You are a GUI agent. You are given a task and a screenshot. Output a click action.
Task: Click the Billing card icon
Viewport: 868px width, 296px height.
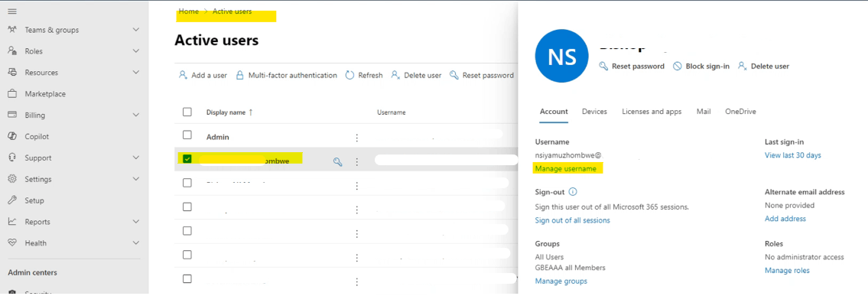[12, 115]
